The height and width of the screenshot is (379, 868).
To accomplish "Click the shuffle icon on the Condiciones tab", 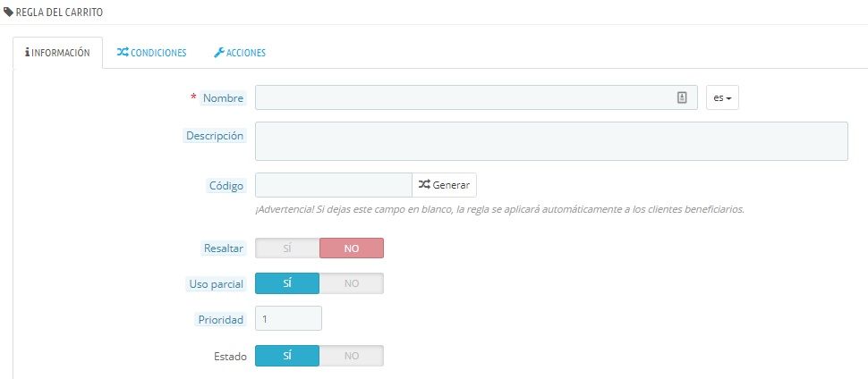I will pyautogui.click(x=123, y=53).
